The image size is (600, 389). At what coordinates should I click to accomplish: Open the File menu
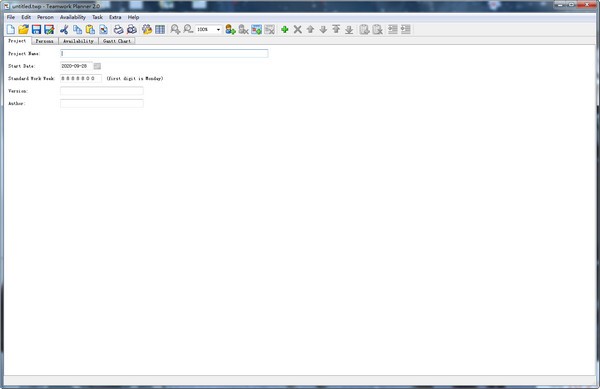[11, 17]
